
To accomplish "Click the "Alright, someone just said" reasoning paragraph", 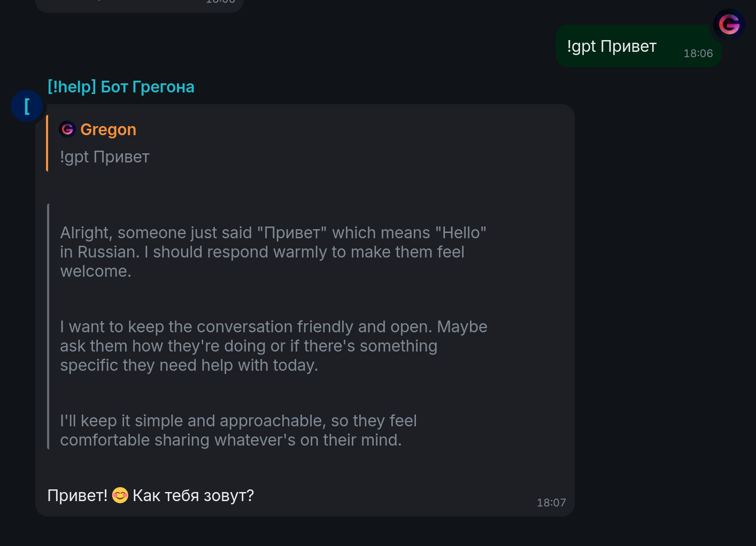I will (273, 252).
